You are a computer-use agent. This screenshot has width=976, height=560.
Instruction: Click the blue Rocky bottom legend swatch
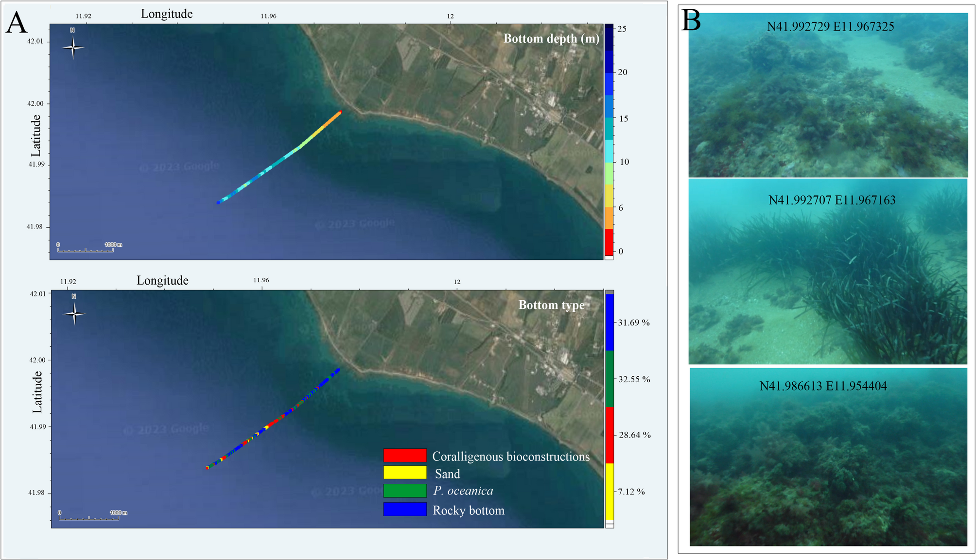tap(404, 509)
